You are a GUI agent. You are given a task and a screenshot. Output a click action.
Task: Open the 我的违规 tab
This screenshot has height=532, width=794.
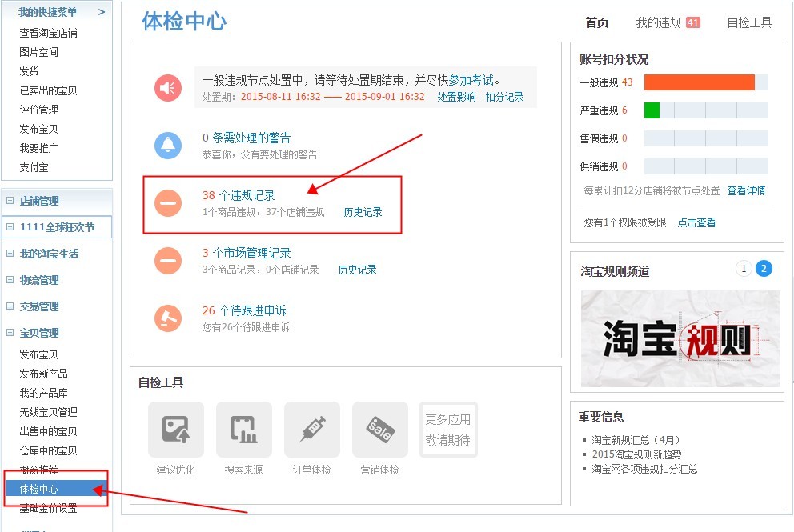[658, 22]
